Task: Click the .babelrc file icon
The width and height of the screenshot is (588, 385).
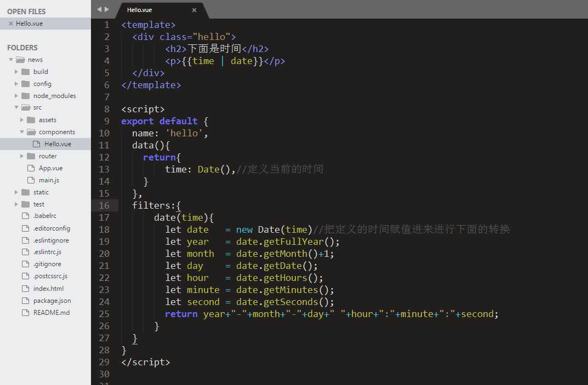Action: click(x=26, y=216)
